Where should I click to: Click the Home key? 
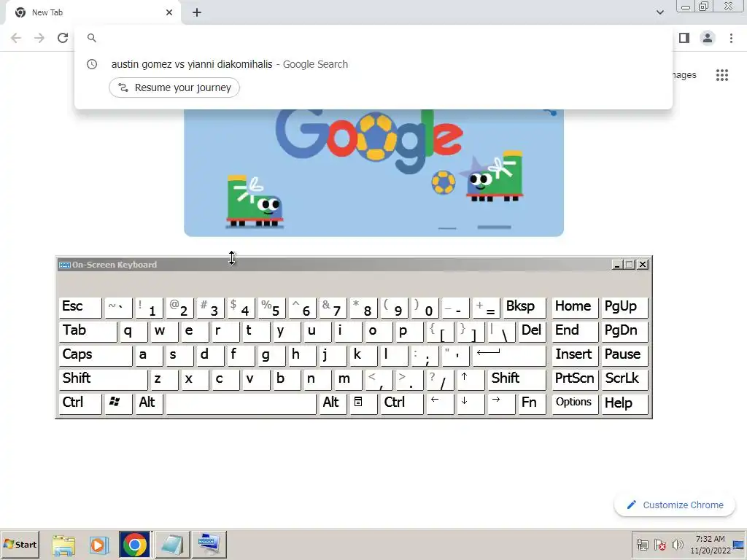pyautogui.click(x=575, y=307)
